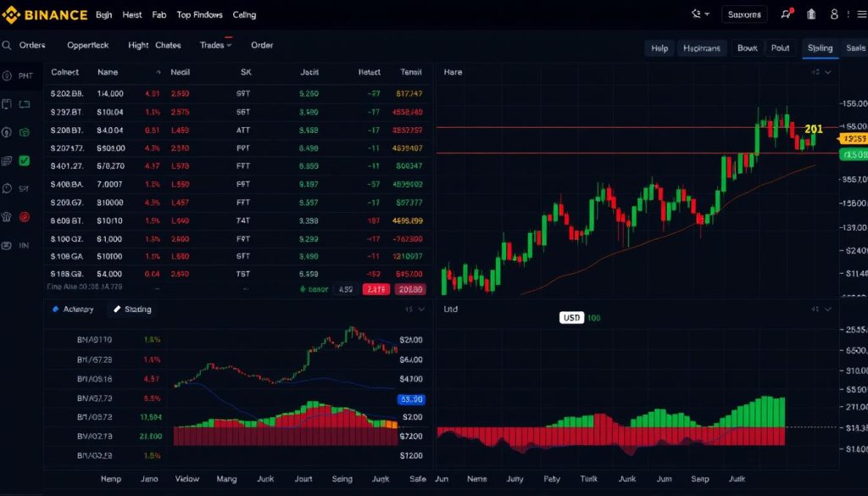Click the pencil icon beside Stading
This screenshot has height=496, width=868.
117,309
